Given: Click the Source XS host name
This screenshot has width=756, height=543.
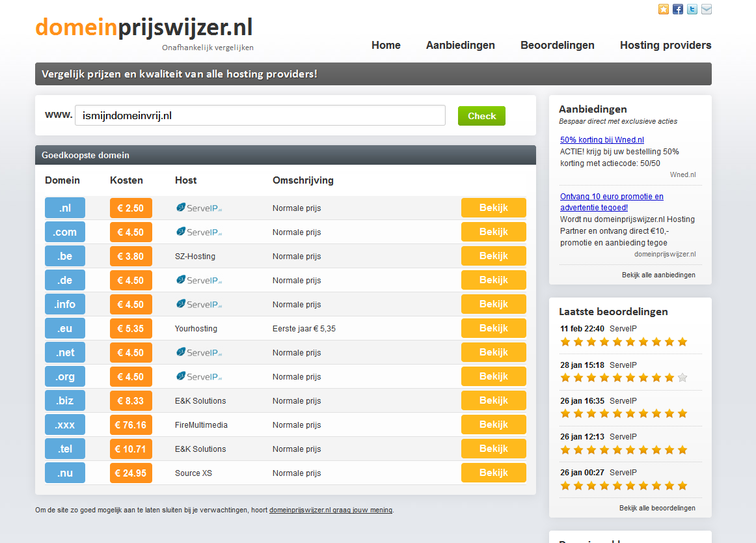Looking at the screenshot, I should point(193,473).
